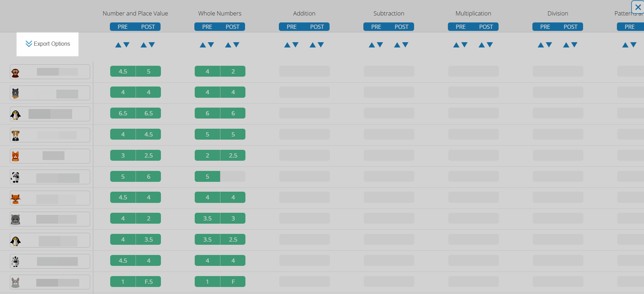
Task: Sort Subtraction POST ascending arrow
Action: coord(397,45)
